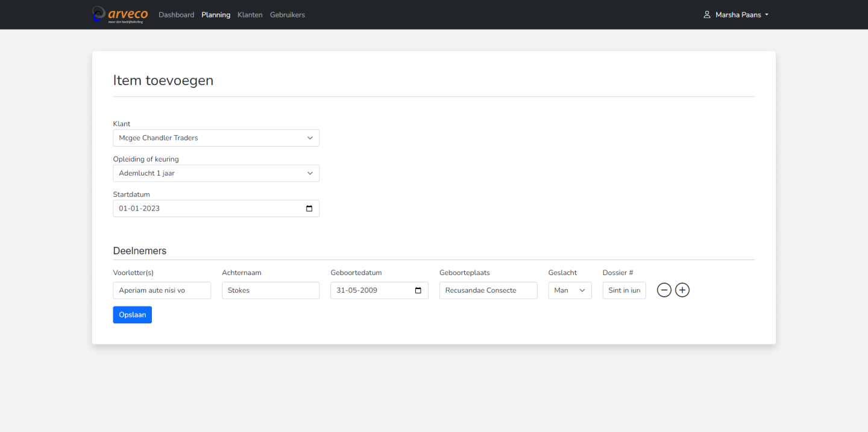The height and width of the screenshot is (432, 868).
Task: Expand the Klant dropdown
Action: point(216,138)
